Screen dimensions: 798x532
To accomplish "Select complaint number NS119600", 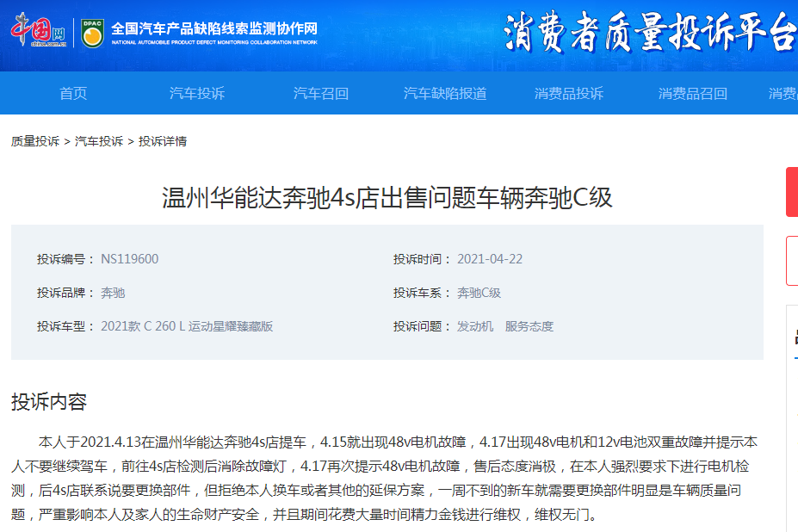I will coord(129,259).
